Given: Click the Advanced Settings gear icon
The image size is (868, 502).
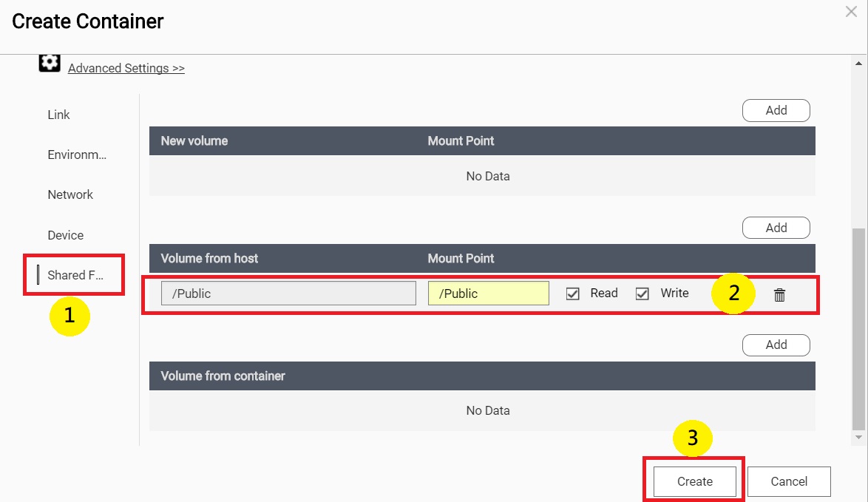Looking at the screenshot, I should click(x=50, y=63).
